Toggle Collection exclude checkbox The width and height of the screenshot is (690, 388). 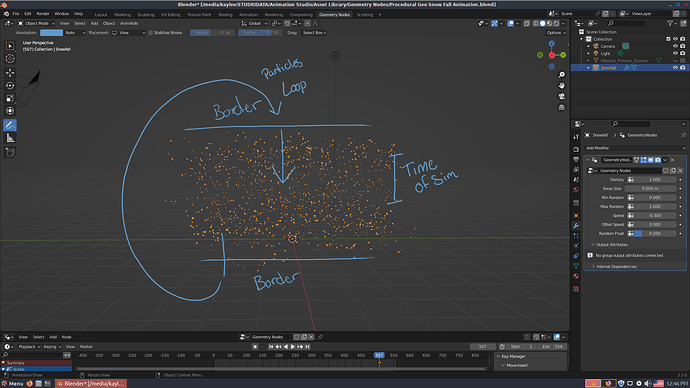[x=668, y=39]
